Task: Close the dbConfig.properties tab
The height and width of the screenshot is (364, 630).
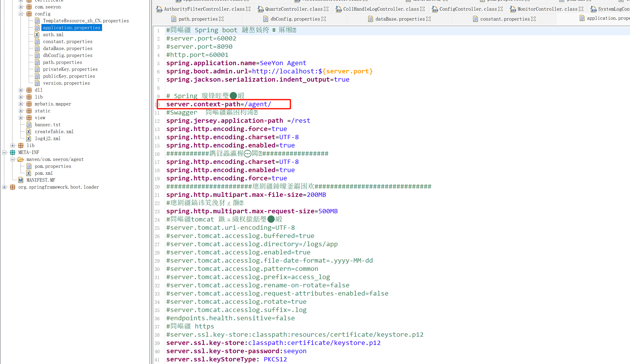Action: tap(324, 19)
